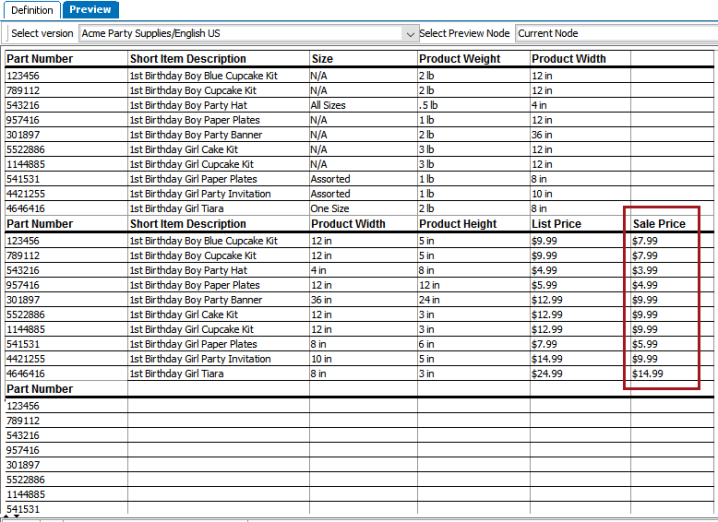Viewport: 718px width, 522px height.
Task: Select the third table's Part Number header
Action: point(40,389)
